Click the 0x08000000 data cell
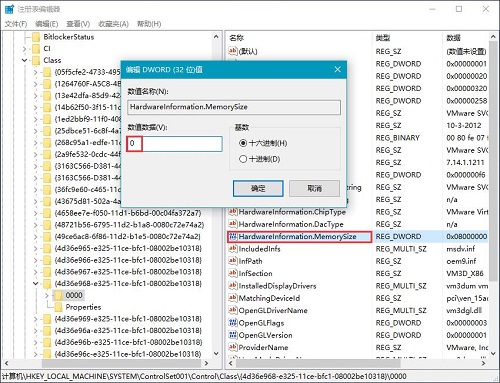Viewport: 500px width, 383px height. (x=466, y=236)
